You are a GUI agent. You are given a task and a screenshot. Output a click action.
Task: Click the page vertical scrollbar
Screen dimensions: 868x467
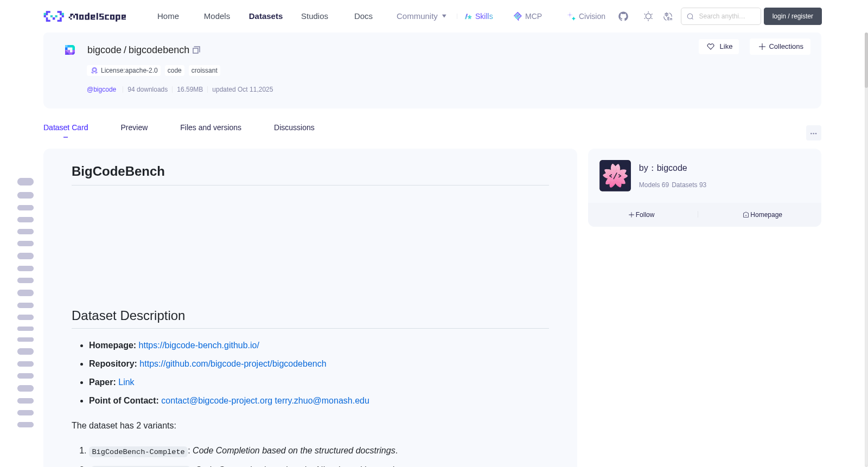click(x=866, y=60)
